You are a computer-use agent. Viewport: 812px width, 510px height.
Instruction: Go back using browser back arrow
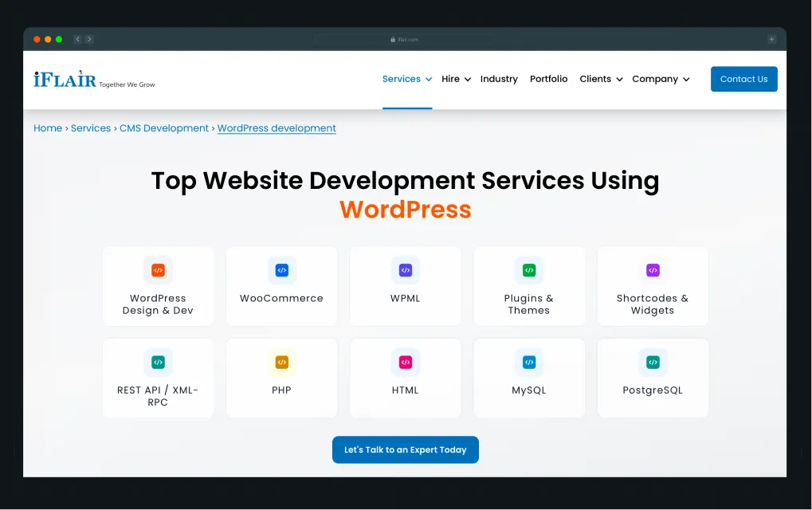pyautogui.click(x=77, y=39)
